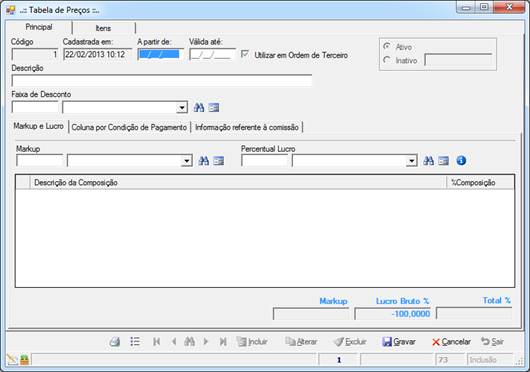The height and width of the screenshot is (372, 530).
Task: Click the Gravar save button
Action: tap(399, 342)
